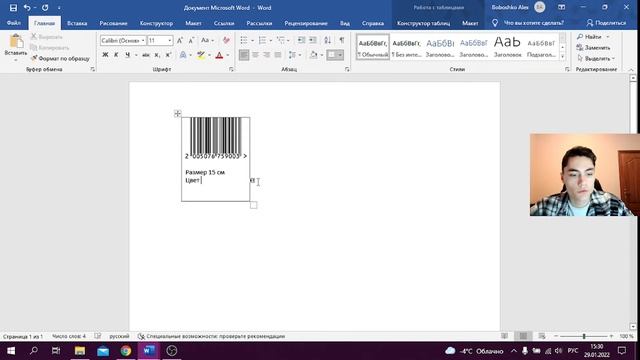Open Windows Start menu
Viewport: 640px width, 360px height.
point(11,351)
